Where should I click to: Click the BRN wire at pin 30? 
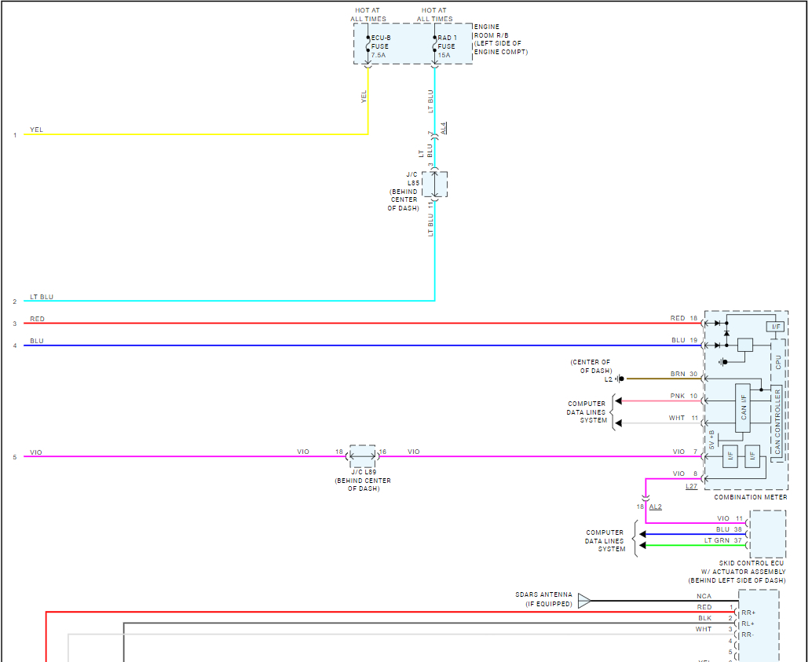tap(660, 379)
